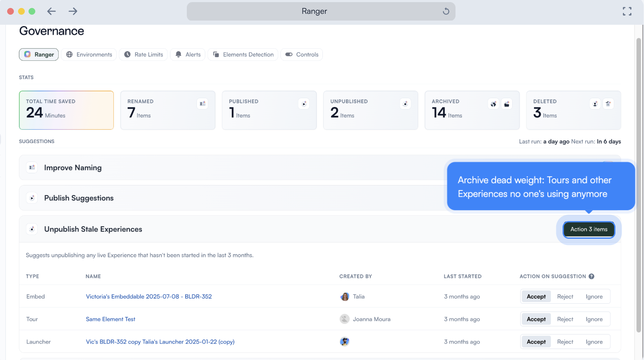
Task: Click Talia's avatar in the Embed row
Action: pyautogui.click(x=345, y=297)
